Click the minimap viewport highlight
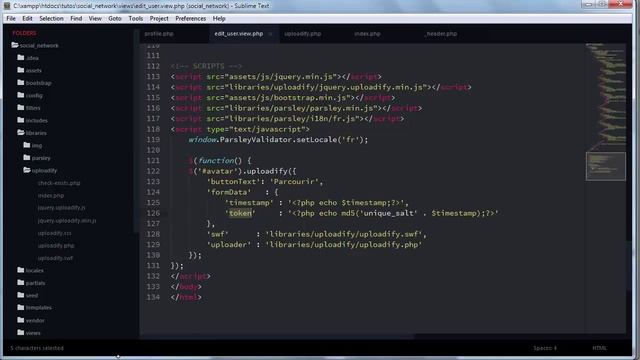 [606, 166]
